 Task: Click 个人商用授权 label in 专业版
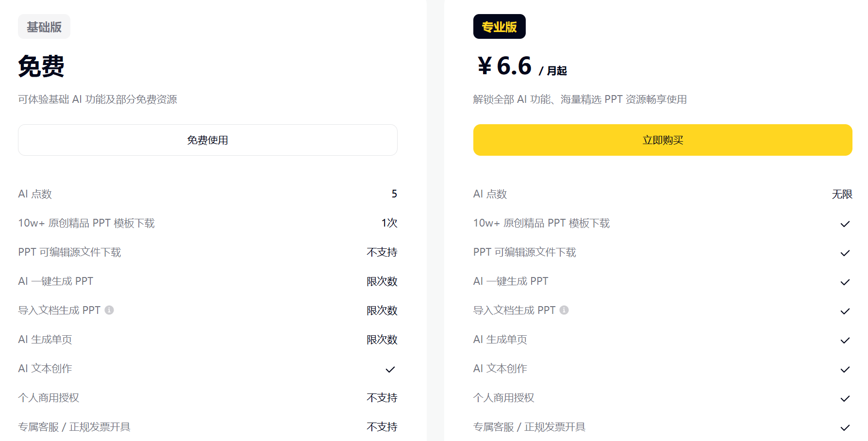(x=504, y=398)
